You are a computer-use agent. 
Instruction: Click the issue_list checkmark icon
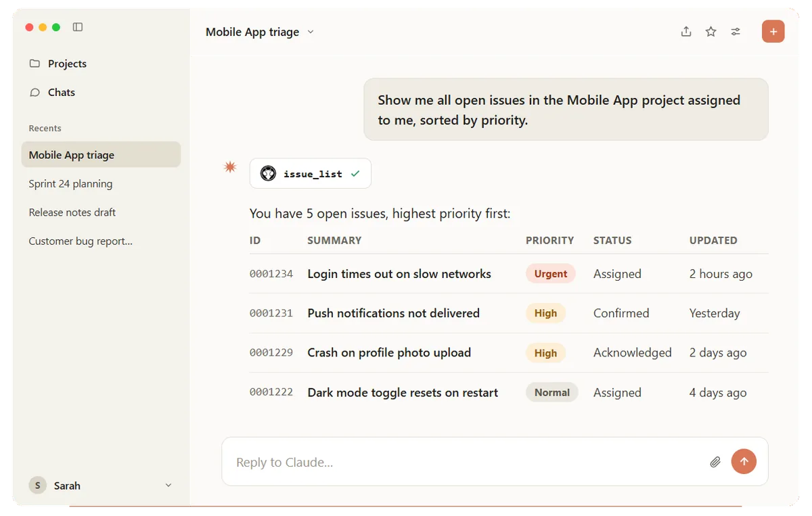355,174
